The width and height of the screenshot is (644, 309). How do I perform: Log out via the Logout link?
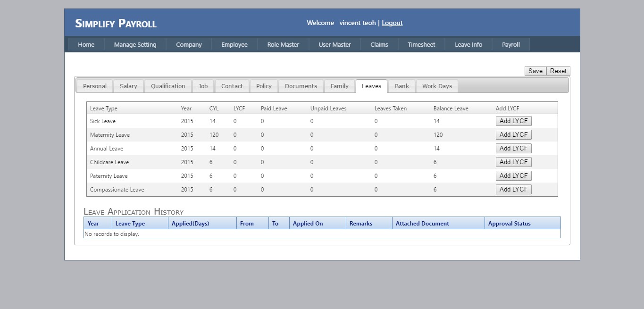pyautogui.click(x=392, y=23)
